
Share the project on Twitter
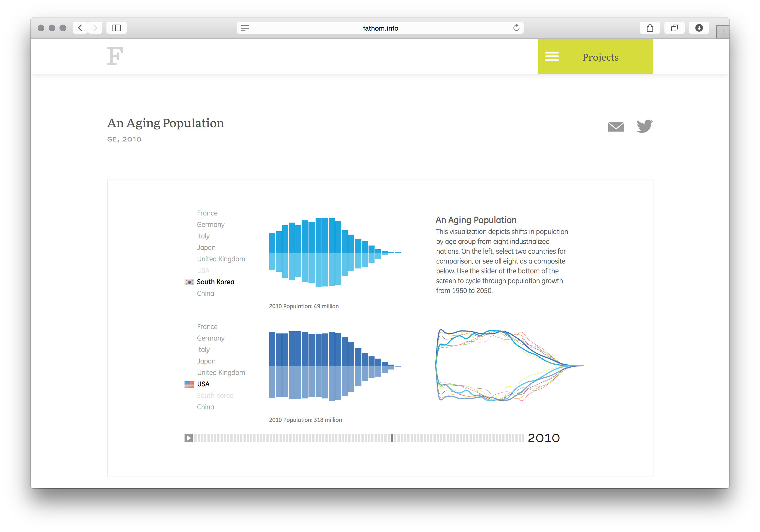[x=644, y=126]
